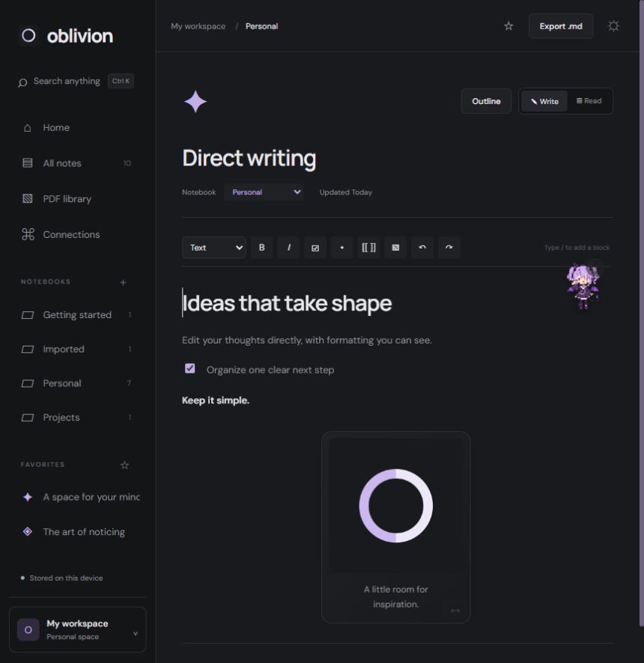Click the search magnifier icon
Screen dimensions: 644x663
pos(22,82)
